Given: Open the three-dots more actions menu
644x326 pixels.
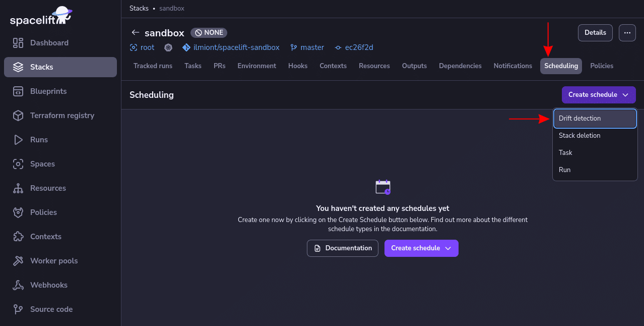Looking at the screenshot, I should pos(627,32).
